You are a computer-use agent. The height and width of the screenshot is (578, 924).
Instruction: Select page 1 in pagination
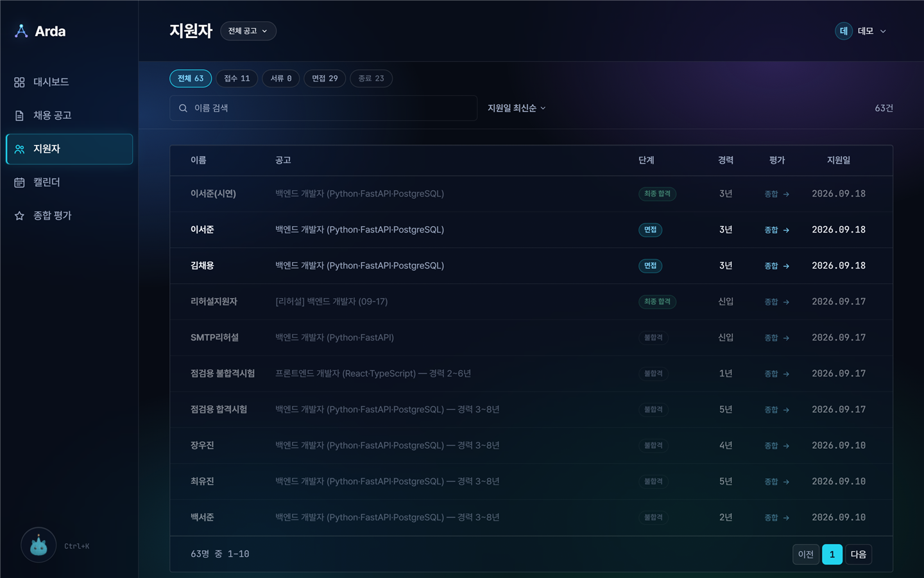click(832, 554)
